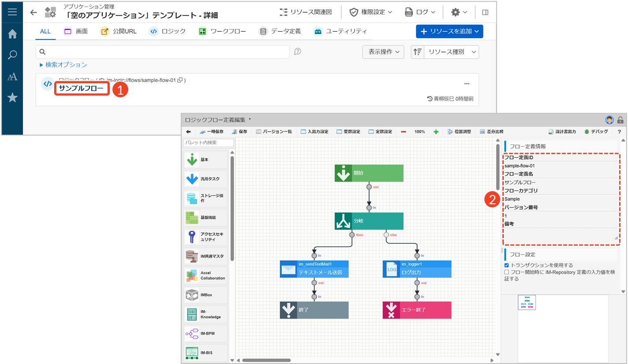
Task: Click the red minus zoom-out icon
Action: click(403, 132)
